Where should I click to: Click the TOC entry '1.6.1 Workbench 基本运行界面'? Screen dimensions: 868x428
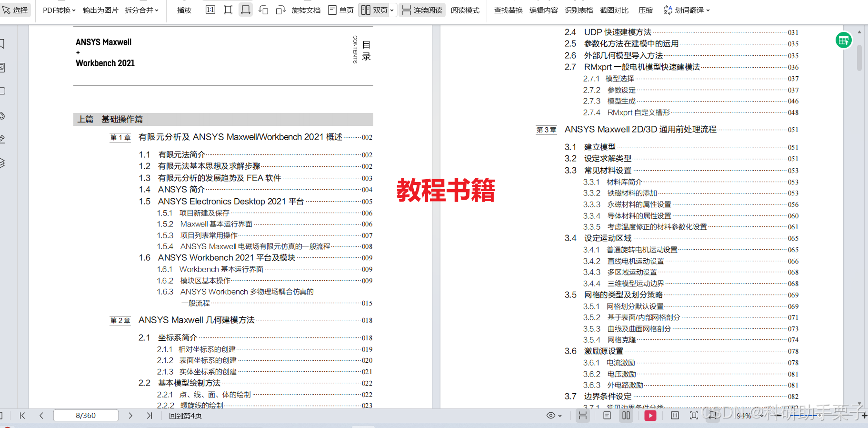265,269
